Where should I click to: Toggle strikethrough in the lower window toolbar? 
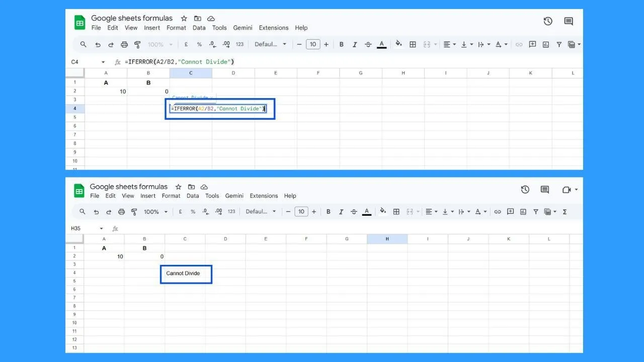coord(354,212)
